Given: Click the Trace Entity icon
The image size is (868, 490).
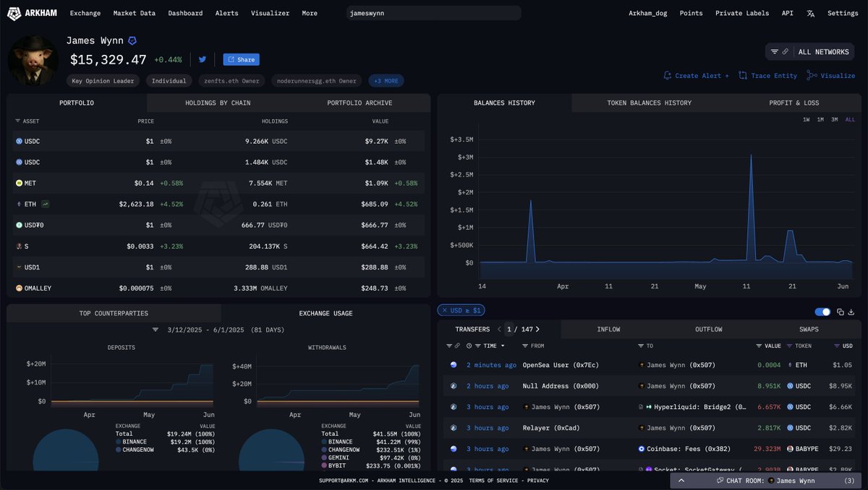Looking at the screenshot, I should (x=742, y=75).
